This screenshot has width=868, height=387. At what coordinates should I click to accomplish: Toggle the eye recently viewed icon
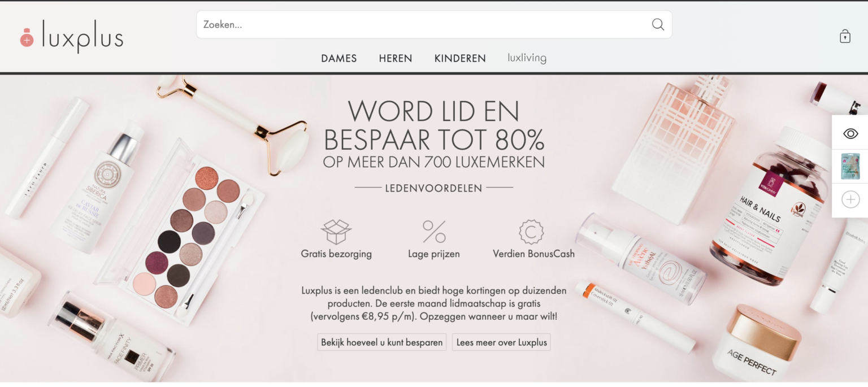[850, 133]
